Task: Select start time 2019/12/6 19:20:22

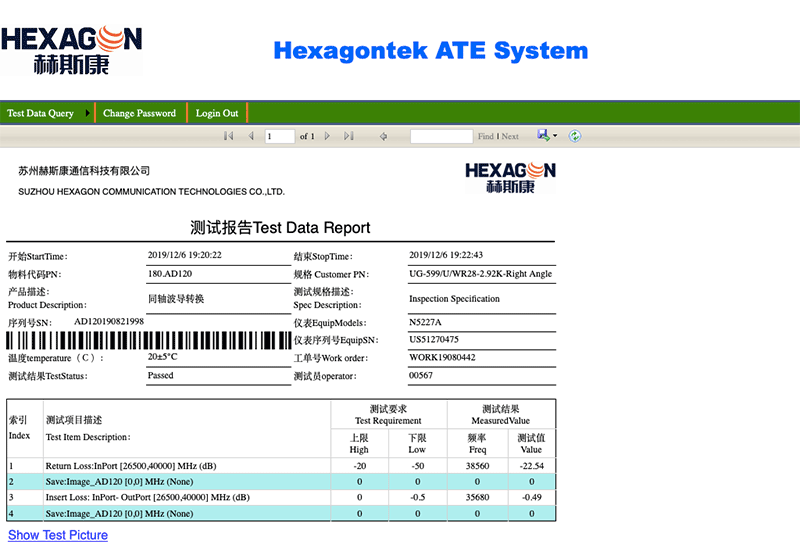Action: click(185, 255)
